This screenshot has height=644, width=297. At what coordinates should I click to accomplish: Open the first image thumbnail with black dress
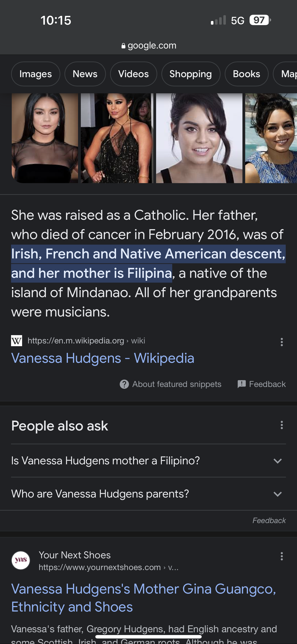45,138
